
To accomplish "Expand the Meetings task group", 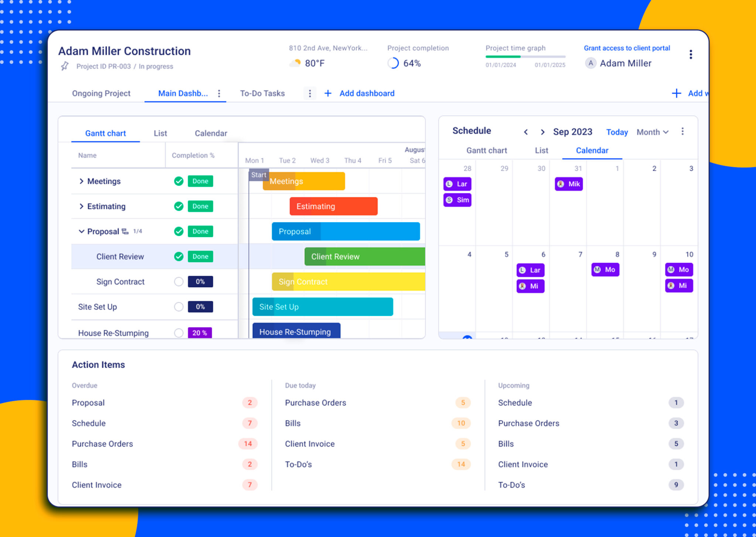I will (81, 181).
